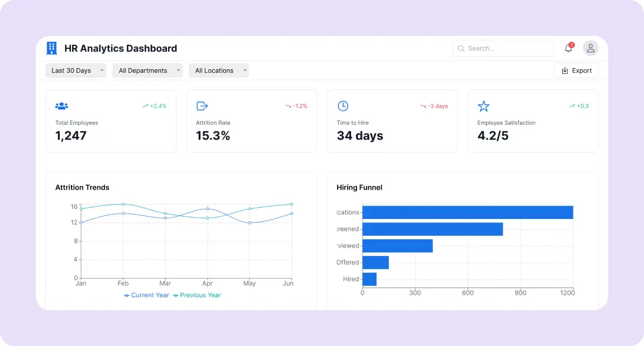Click the +2.4% trend indicator
Viewport: 644px width, 346px height.
click(154, 106)
